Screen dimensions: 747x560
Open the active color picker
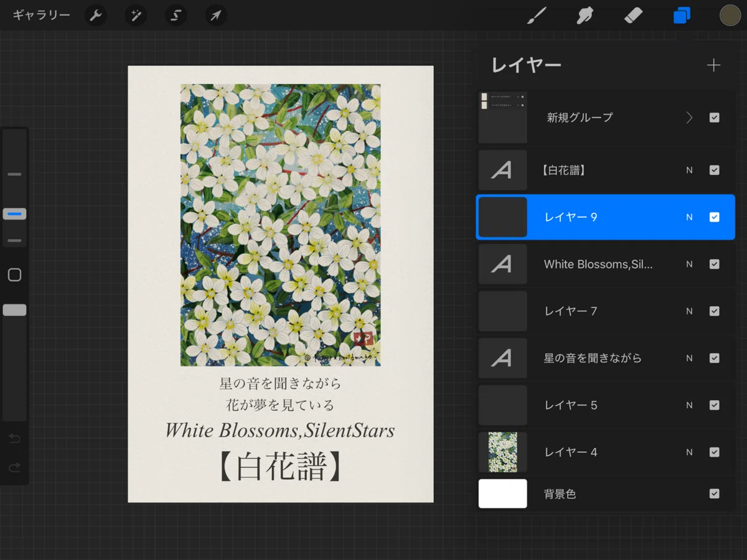[x=730, y=15]
